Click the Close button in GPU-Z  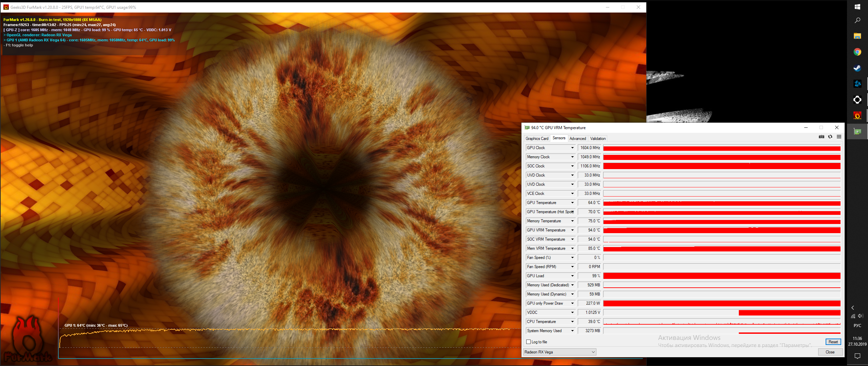click(x=830, y=352)
